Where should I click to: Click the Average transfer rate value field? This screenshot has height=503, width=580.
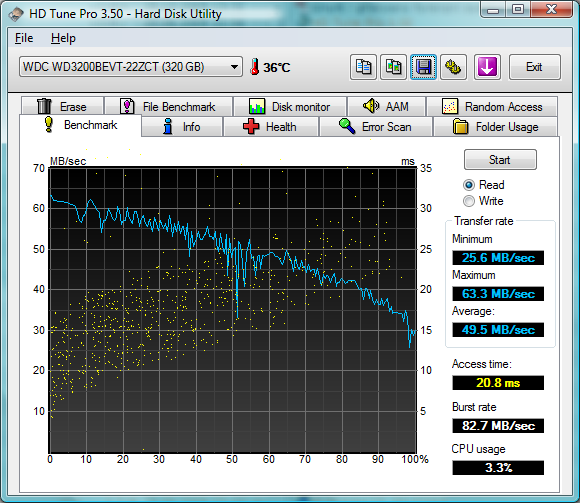click(x=498, y=330)
